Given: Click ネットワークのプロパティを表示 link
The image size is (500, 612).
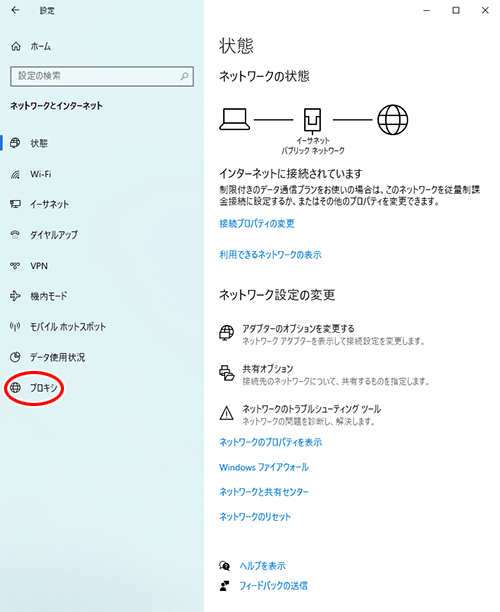Looking at the screenshot, I should coord(270,442).
